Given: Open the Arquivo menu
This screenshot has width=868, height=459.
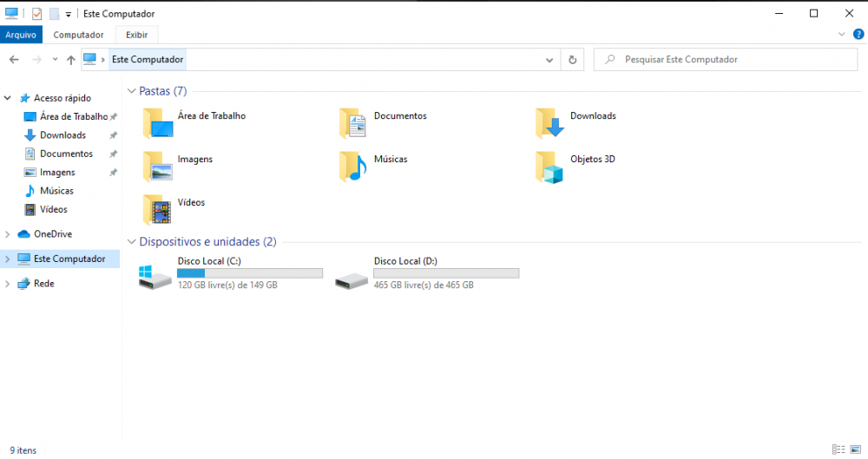Looking at the screenshot, I should 21,35.
